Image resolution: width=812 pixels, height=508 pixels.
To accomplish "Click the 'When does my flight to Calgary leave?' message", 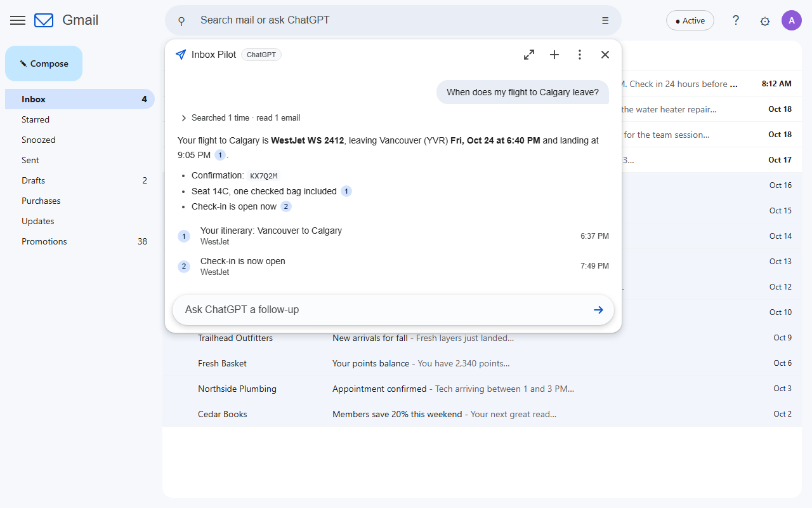I will tap(523, 92).
